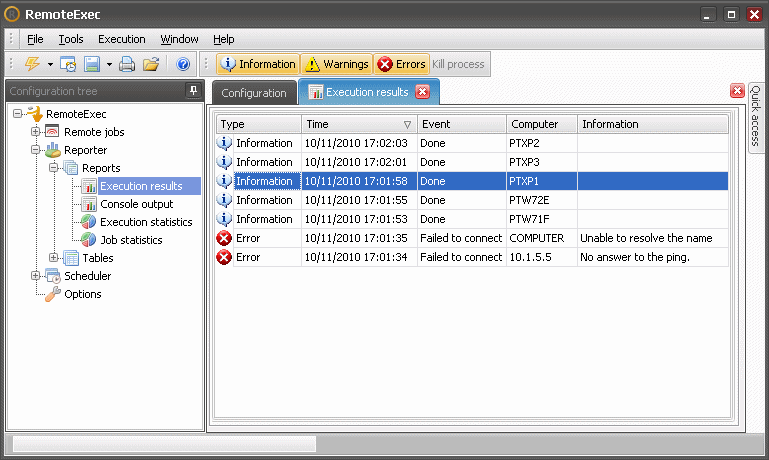Viewport: 769px width, 460px height.
Task: Click the printer icon in toolbar
Action: [127, 64]
